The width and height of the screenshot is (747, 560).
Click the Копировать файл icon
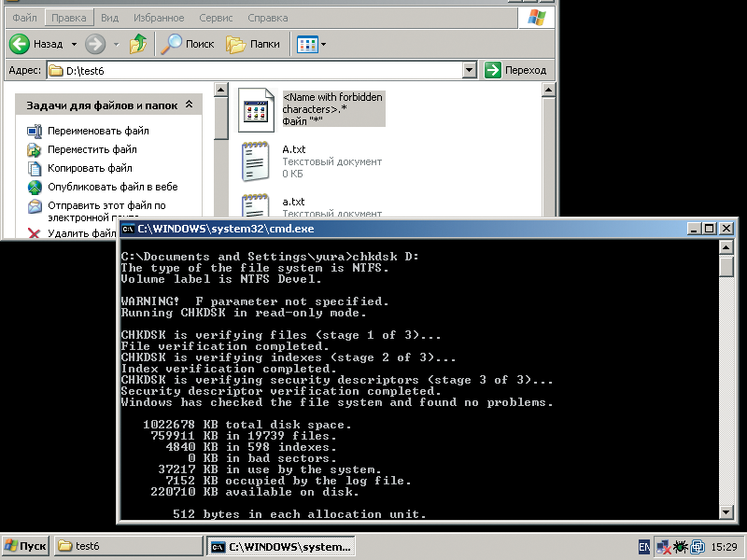(x=35, y=169)
